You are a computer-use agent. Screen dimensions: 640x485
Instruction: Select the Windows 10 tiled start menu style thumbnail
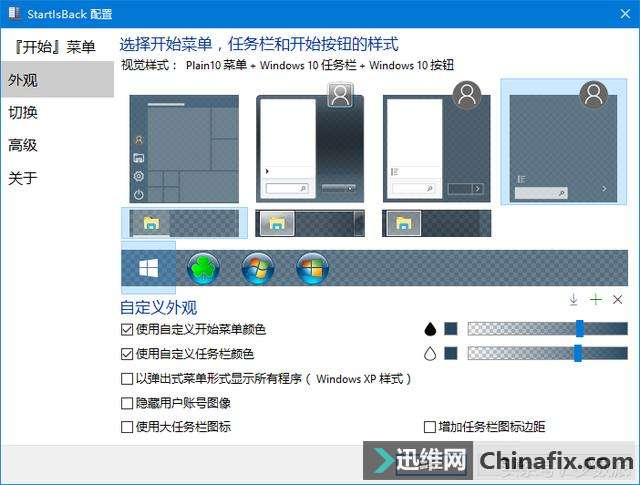184,149
